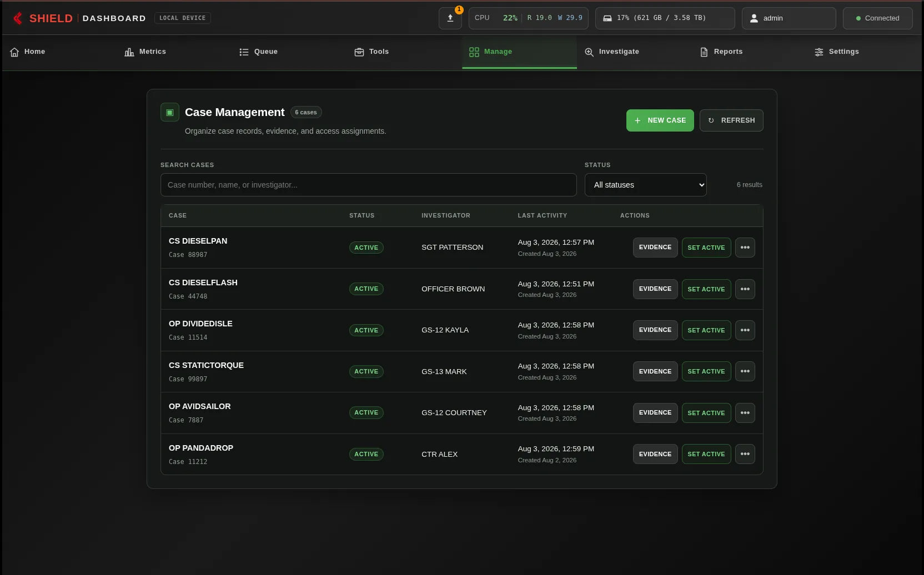
Task: Click the green Connected status dot
Action: pyautogui.click(x=858, y=18)
